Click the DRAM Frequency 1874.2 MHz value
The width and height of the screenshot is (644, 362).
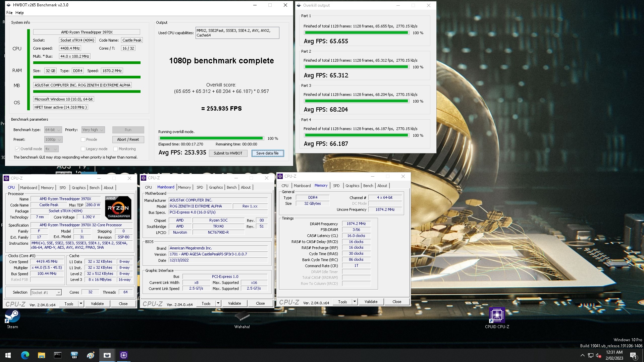(356, 224)
